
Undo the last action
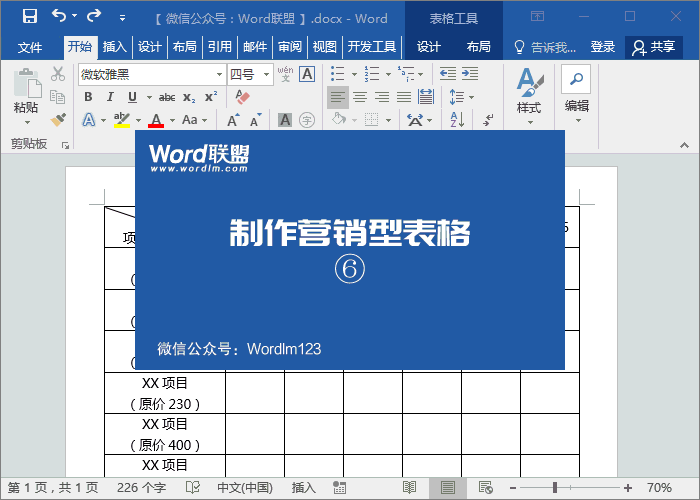58,16
